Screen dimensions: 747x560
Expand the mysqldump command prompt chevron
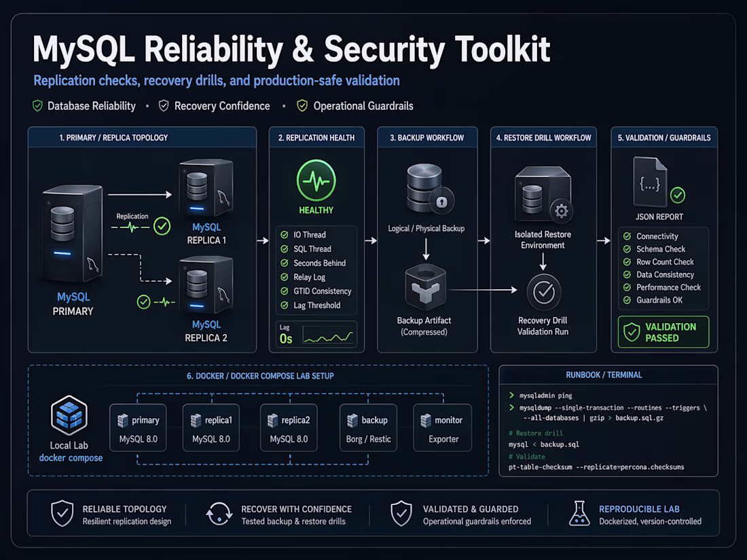pyautogui.click(x=511, y=408)
